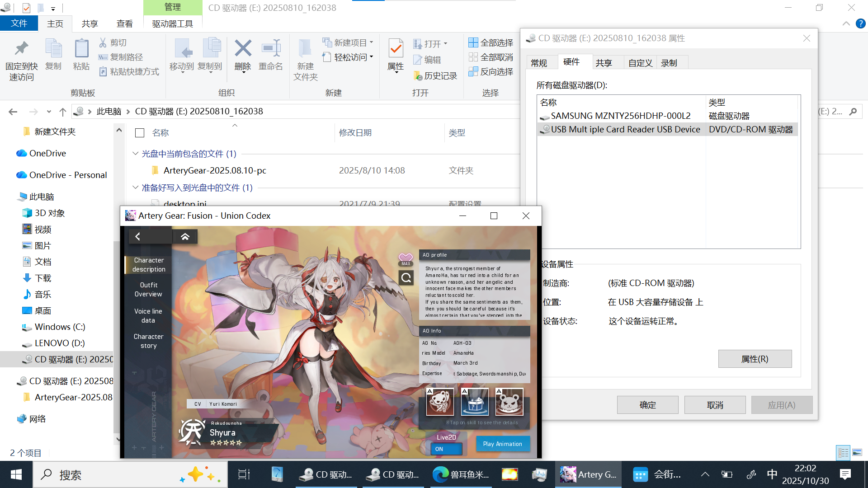
Task: Collapse the files currently on disc group
Action: [x=135, y=154]
